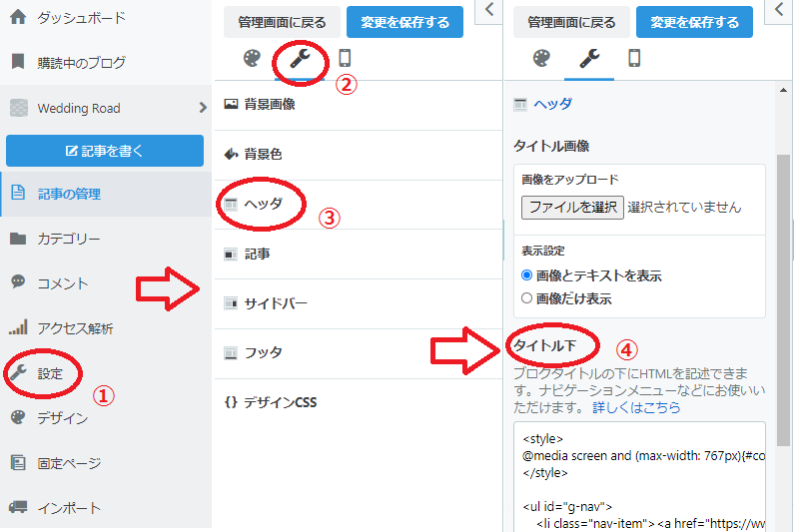Expand the Wedding Road blog chevron

pos(203,108)
